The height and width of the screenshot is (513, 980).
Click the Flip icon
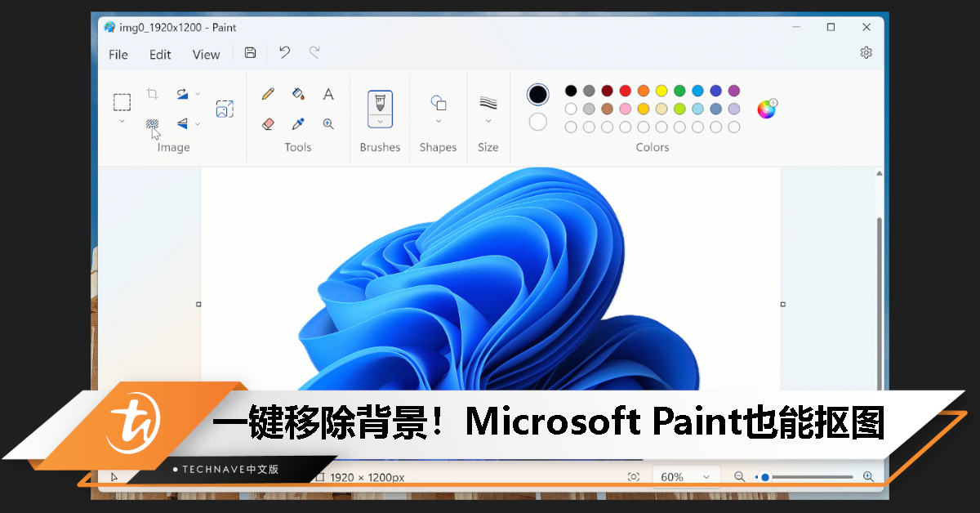click(183, 124)
